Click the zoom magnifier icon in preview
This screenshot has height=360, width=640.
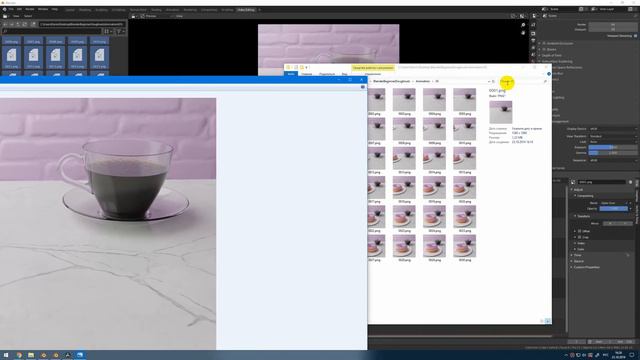523,25
